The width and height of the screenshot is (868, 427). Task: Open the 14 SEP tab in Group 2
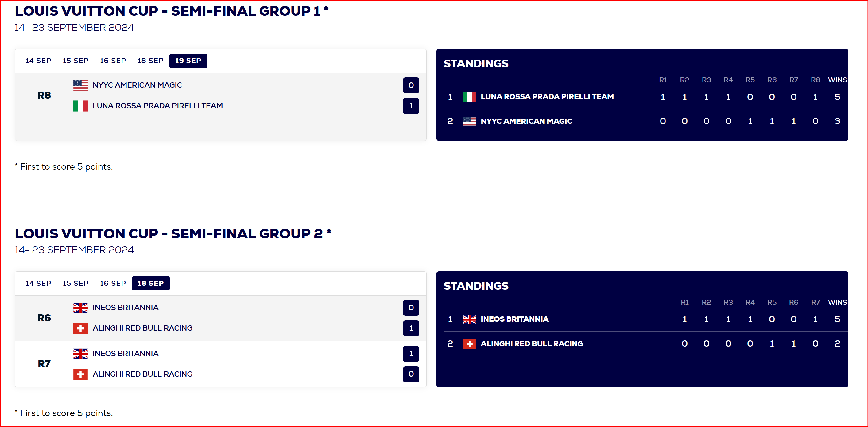tap(38, 283)
